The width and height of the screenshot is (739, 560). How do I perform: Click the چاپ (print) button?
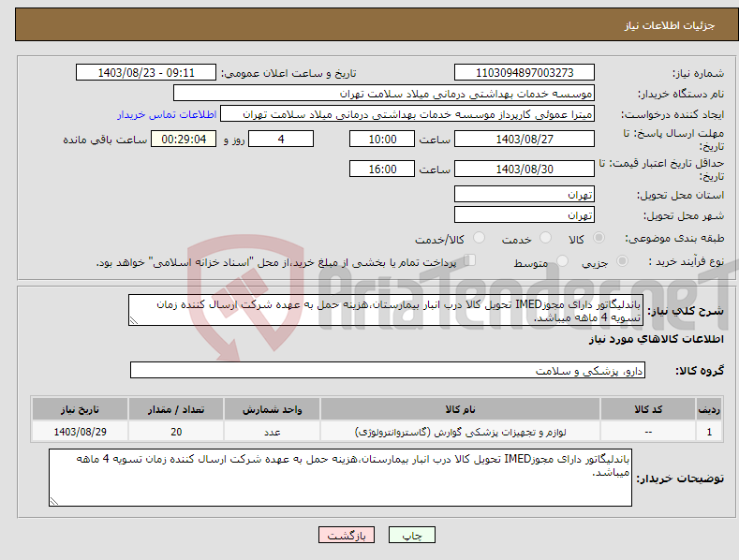(411, 536)
